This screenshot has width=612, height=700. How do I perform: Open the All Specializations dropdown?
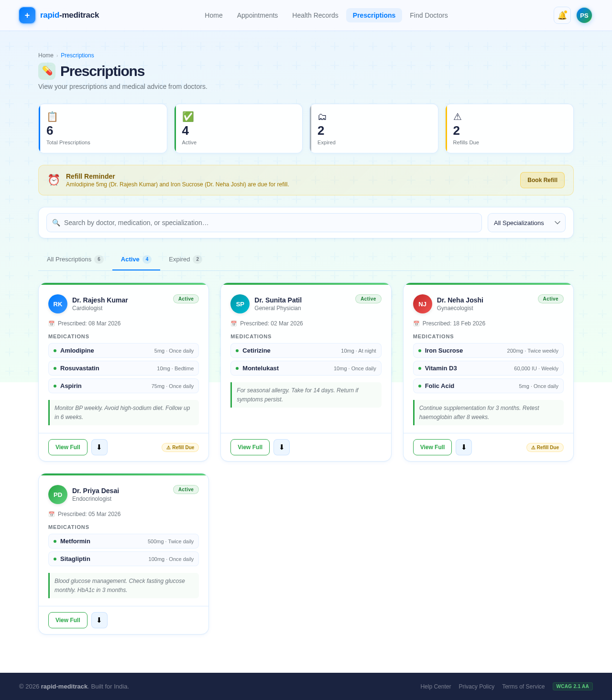click(x=526, y=223)
